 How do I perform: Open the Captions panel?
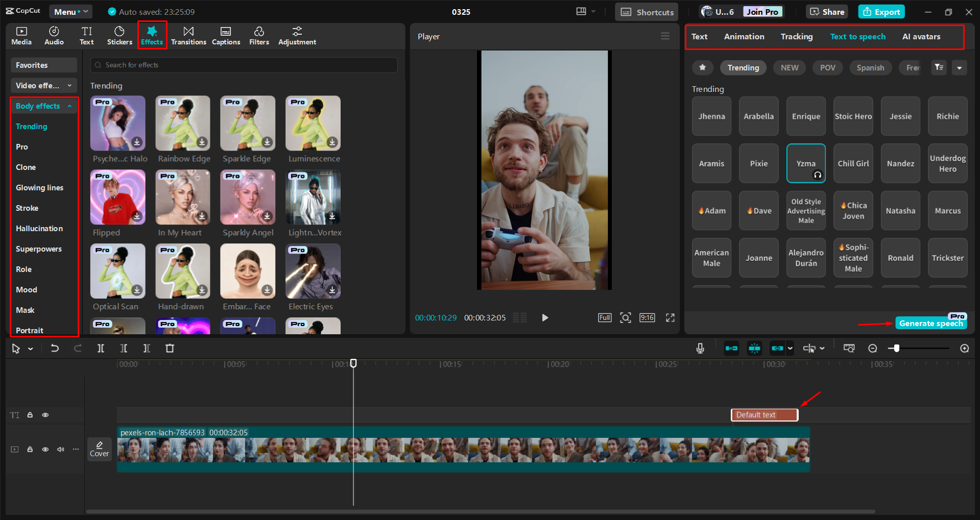pos(226,35)
